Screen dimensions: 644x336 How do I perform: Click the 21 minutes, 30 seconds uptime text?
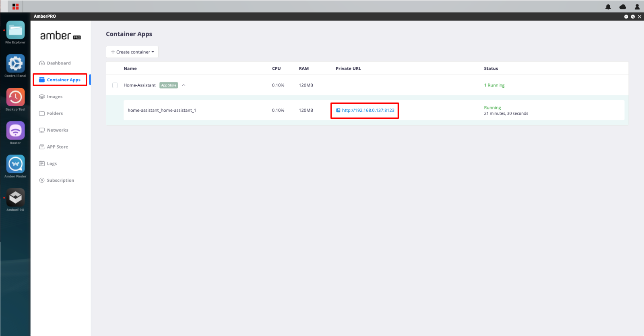pyautogui.click(x=506, y=113)
